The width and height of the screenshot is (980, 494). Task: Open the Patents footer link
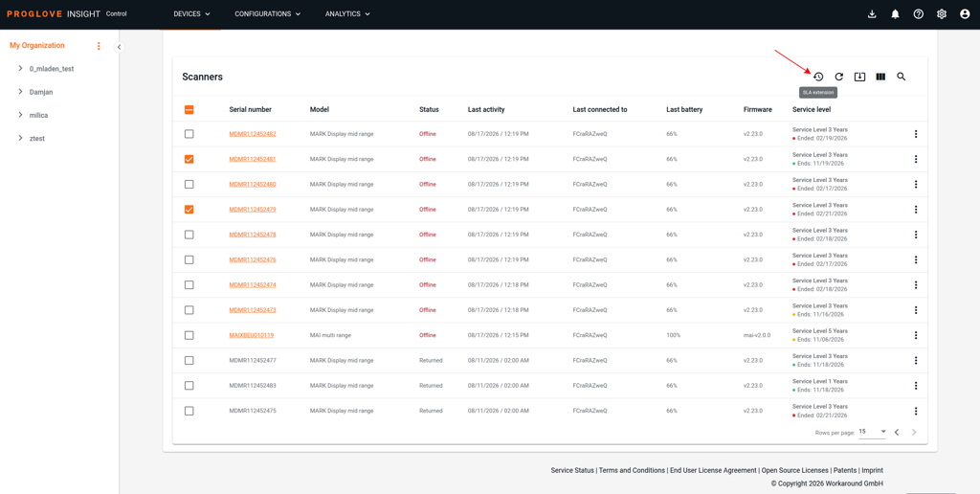[x=844, y=470]
